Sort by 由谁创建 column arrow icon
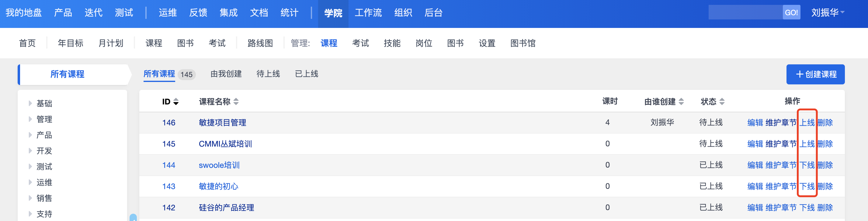Image resolution: width=868 pixels, height=221 pixels. pos(681,102)
